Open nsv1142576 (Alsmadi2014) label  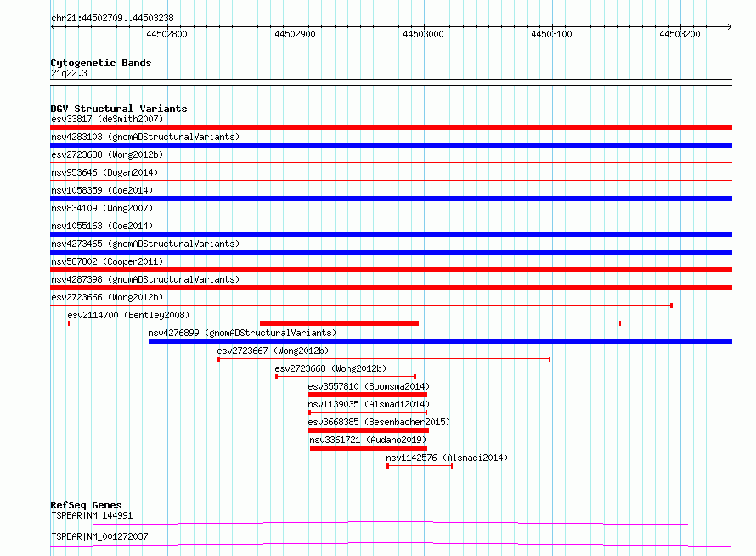tap(447, 458)
